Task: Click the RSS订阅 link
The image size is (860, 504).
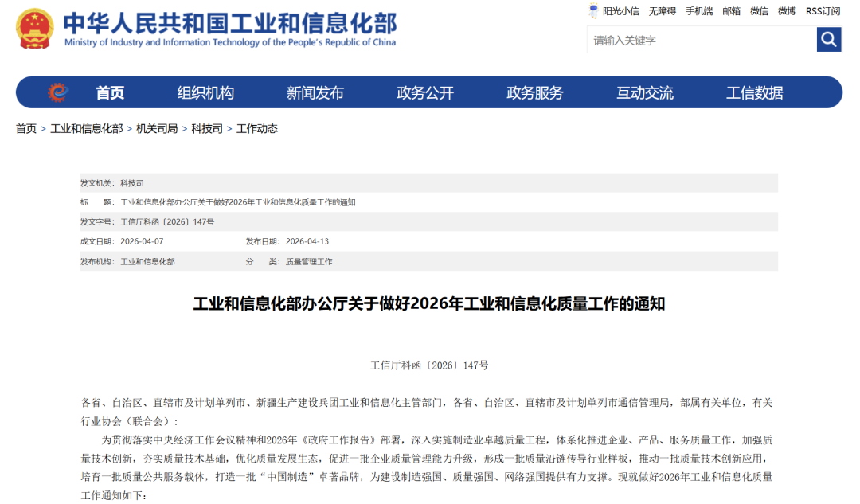Action: [823, 11]
